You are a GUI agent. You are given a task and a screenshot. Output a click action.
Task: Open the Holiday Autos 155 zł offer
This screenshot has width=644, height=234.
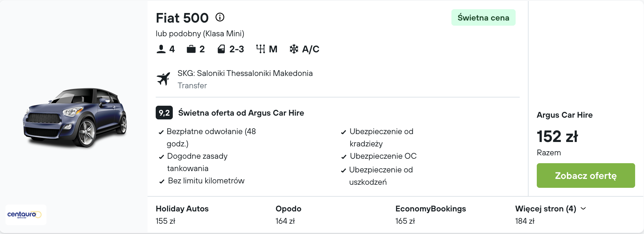click(182, 215)
